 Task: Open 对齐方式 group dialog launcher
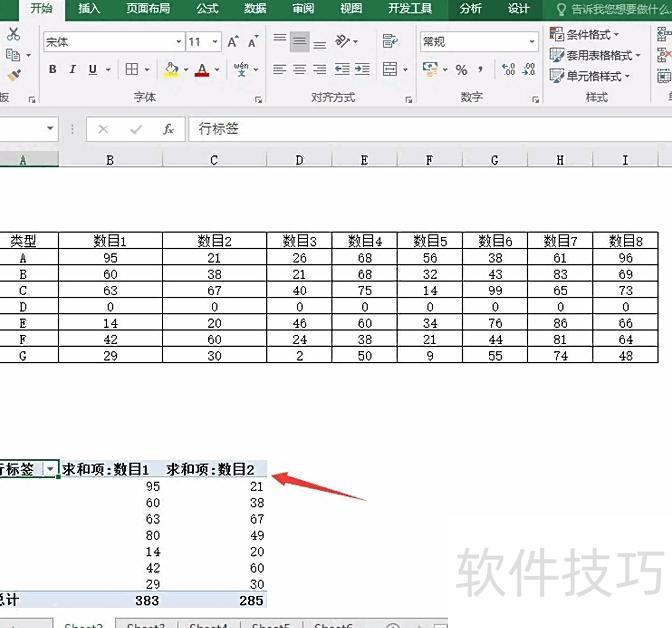pyautogui.click(x=408, y=99)
